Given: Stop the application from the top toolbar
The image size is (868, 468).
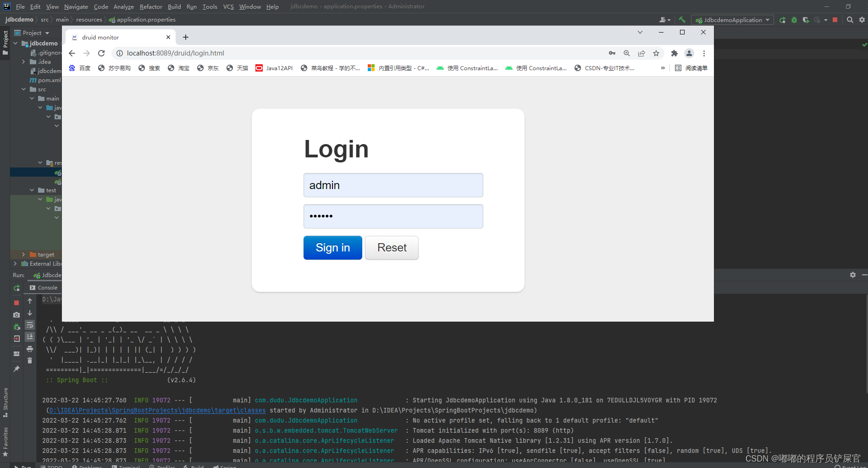Looking at the screenshot, I should pos(835,20).
